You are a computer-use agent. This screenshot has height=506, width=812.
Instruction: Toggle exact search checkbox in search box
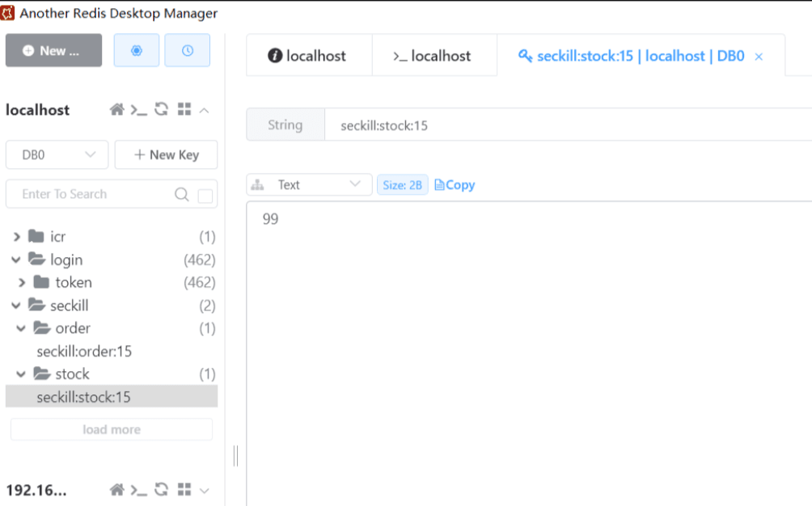point(205,195)
